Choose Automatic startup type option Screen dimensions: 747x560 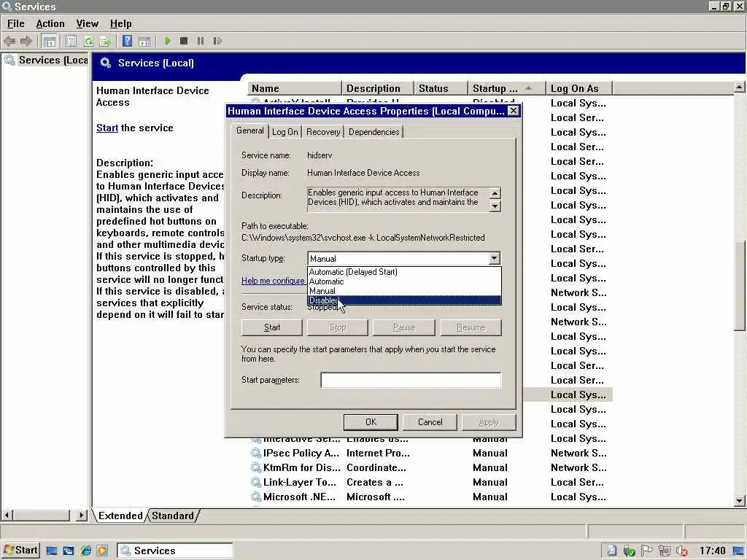click(404, 281)
